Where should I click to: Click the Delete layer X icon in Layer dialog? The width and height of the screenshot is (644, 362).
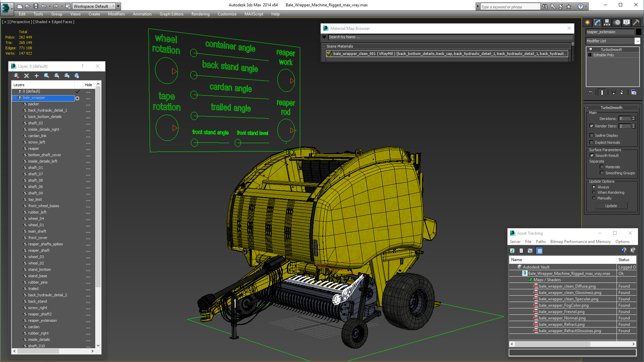tap(26, 76)
